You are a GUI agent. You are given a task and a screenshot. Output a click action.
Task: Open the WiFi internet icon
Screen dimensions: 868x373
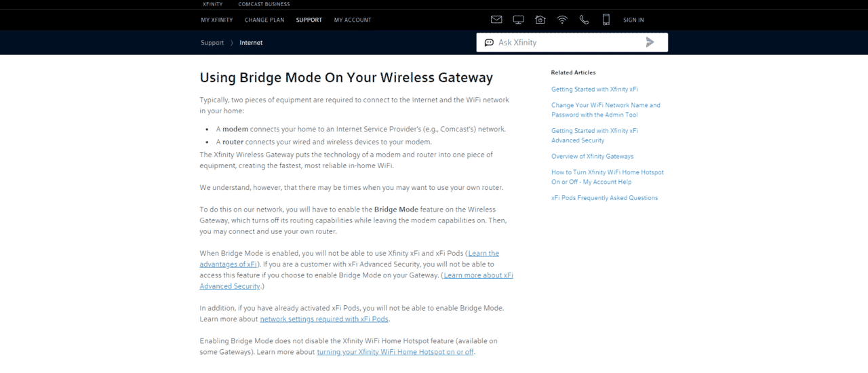pyautogui.click(x=562, y=20)
